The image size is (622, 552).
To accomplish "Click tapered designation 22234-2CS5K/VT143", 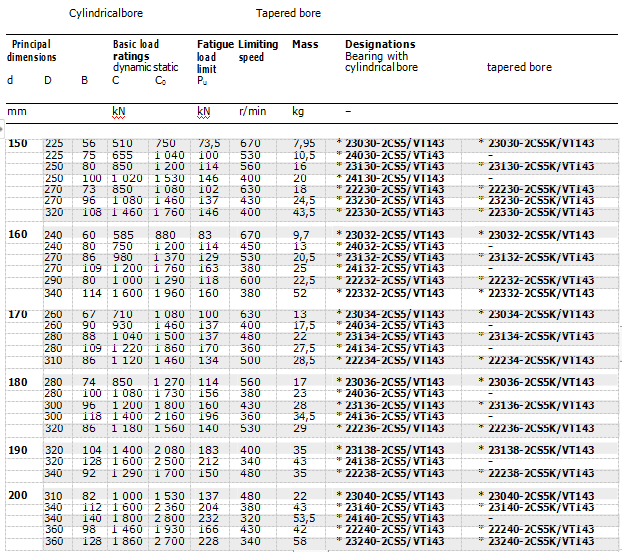I will pyautogui.click(x=541, y=359).
